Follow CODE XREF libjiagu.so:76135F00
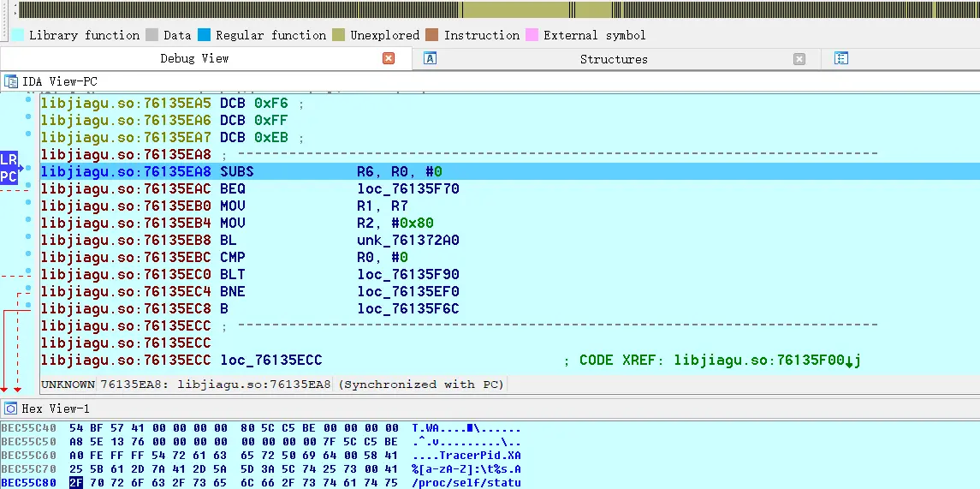The height and width of the screenshot is (489, 980). tap(768, 361)
